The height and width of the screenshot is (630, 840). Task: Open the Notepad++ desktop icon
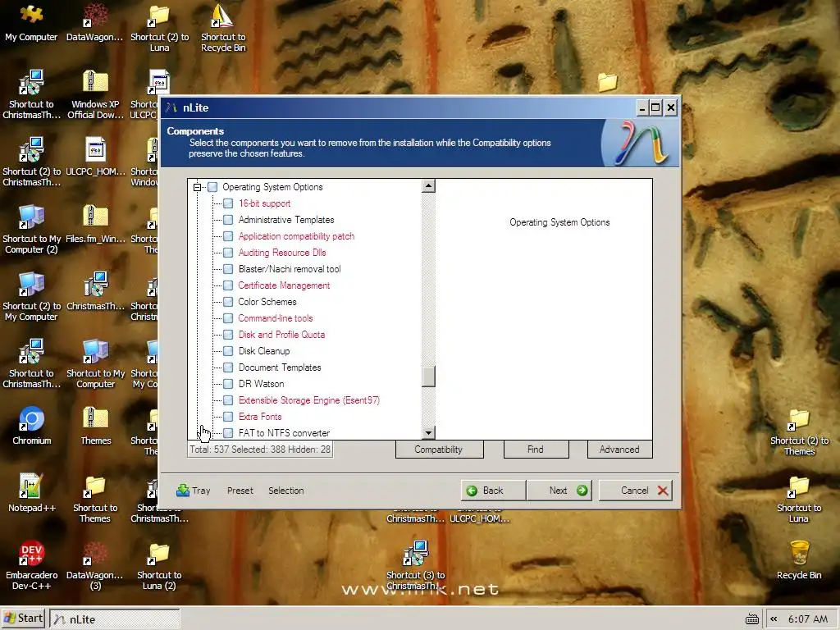click(32, 493)
